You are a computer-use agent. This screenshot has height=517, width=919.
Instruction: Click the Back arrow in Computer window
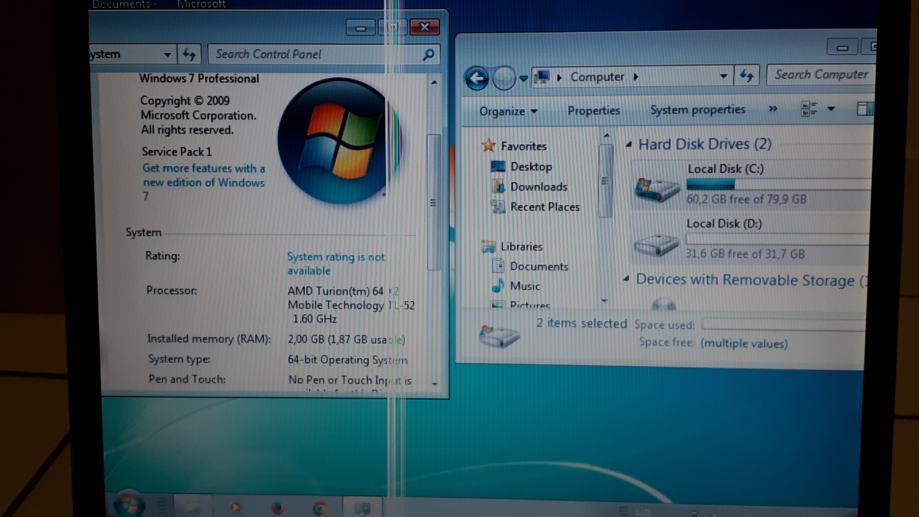476,77
